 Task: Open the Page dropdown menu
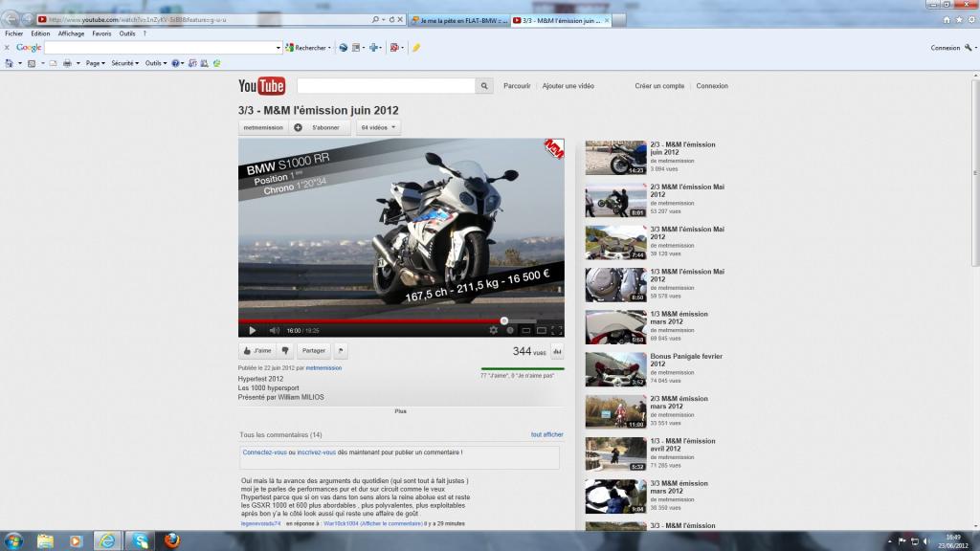click(x=95, y=63)
